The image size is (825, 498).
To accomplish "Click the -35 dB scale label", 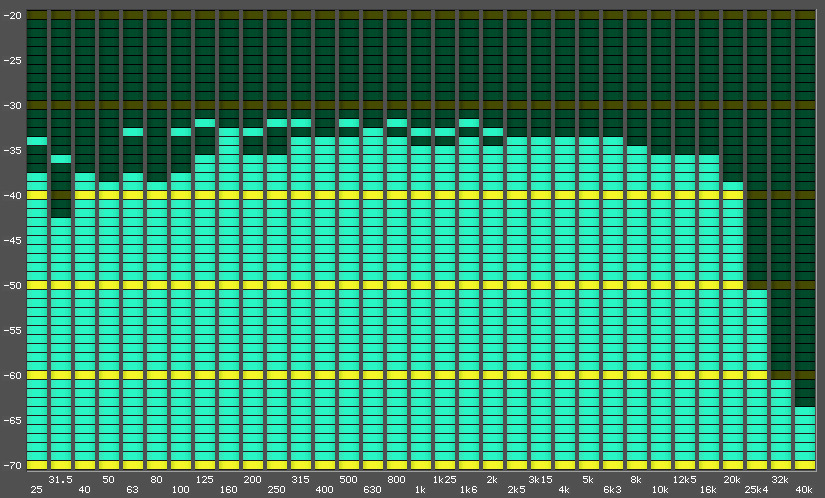I will 13,150.
